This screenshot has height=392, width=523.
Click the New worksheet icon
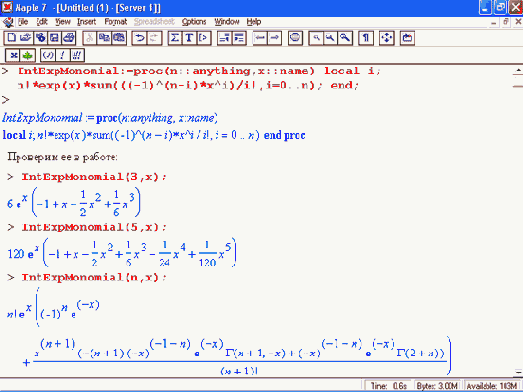click(11, 38)
